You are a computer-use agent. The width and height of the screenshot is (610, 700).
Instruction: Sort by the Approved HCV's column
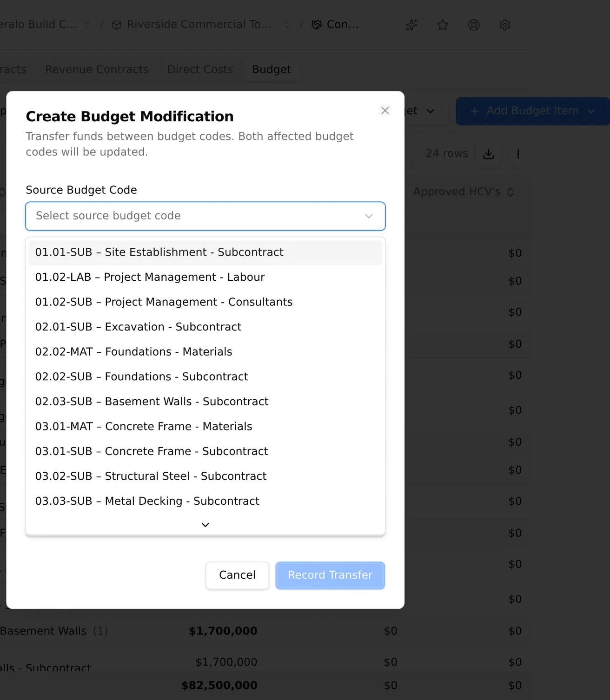464,192
